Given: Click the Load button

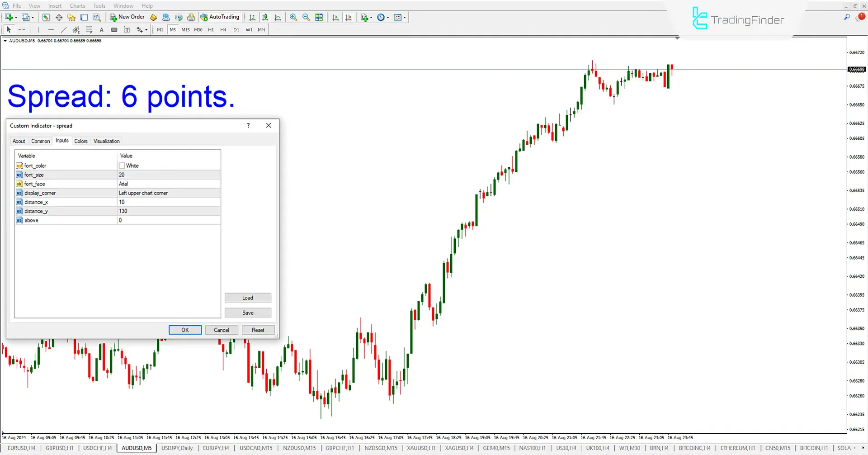Looking at the screenshot, I should [x=248, y=298].
